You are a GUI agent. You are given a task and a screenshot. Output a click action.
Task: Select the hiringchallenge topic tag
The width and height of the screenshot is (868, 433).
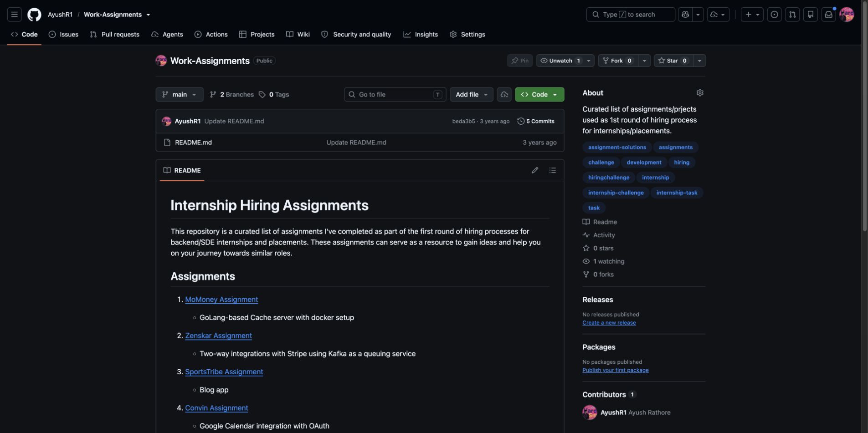[x=608, y=178]
